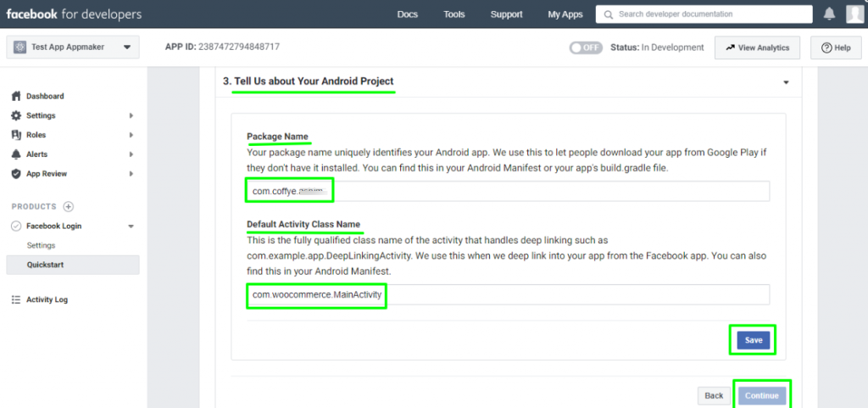Click the Back button
Image resolution: width=868 pixels, height=408 pixels.
714,395
